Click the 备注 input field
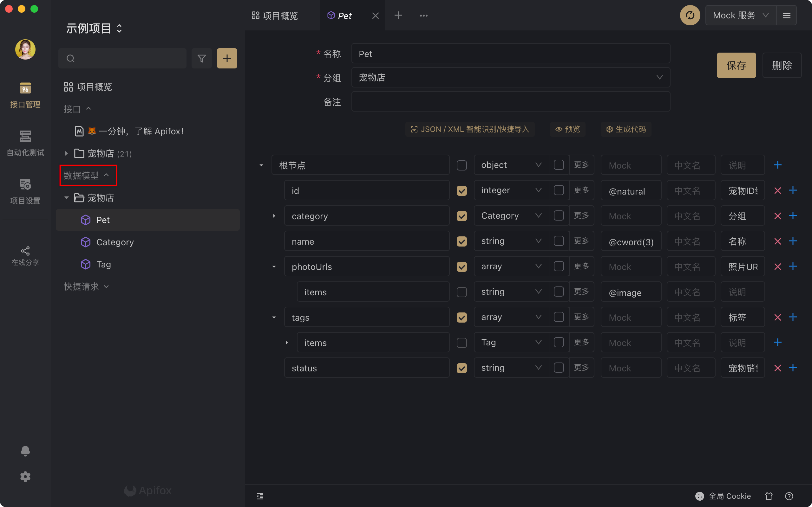The width and height of the screenshot is (812, 507). pyautogui.click(x=510, y=102)
